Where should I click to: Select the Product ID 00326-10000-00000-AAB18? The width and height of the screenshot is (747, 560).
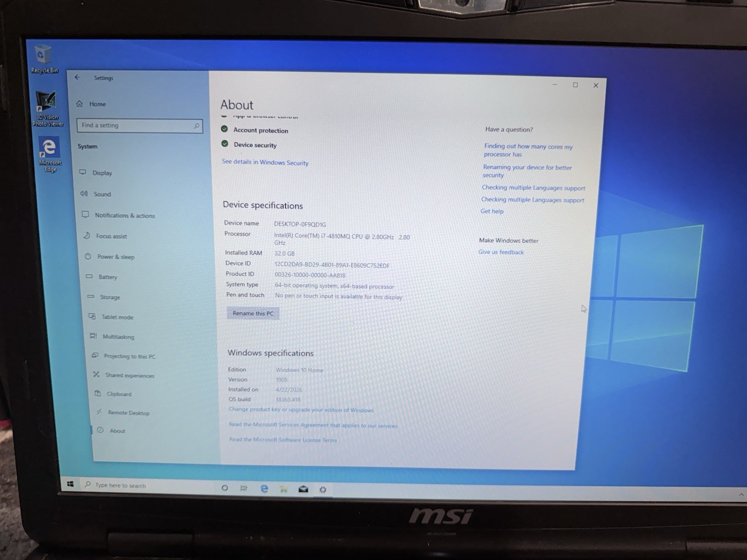click(x=310, y=275)
